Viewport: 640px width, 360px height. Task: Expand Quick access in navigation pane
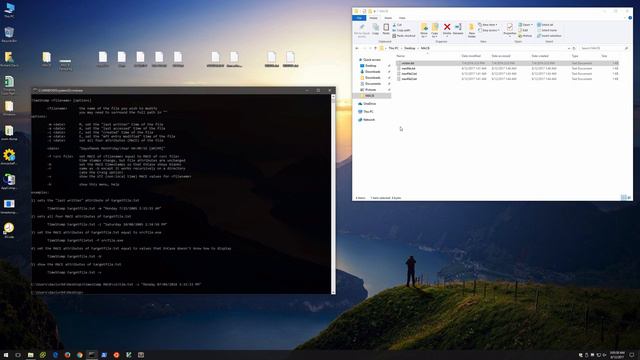click(x=371, y=60)
